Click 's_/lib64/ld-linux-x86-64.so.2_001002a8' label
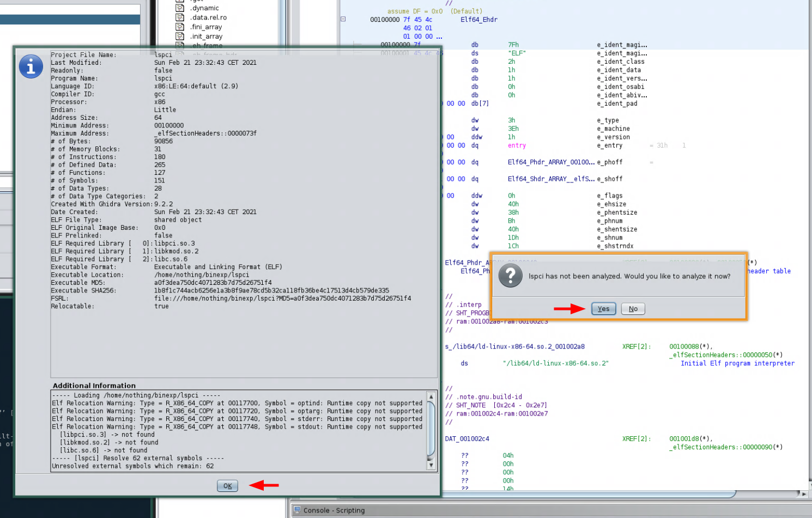 (x=514, y=346)
